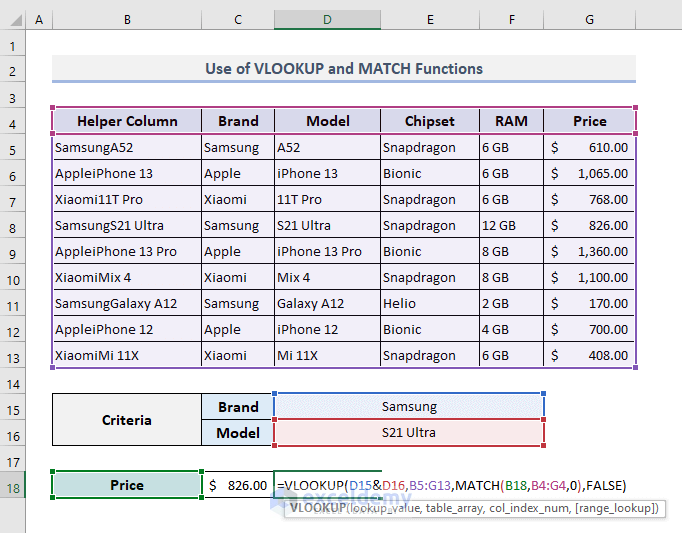
Task: Select cell 'AppleiPhone 13'
Action: (127, 173)
